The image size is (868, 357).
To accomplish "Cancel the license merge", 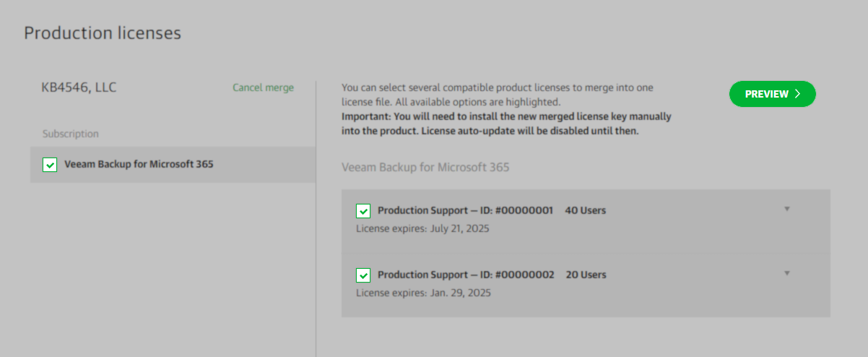I will tap(263, 87).
